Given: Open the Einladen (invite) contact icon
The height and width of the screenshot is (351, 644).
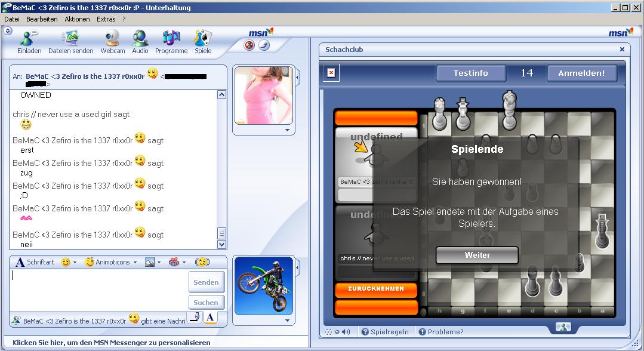Looking at the screenshot, I should click(28, 38).
